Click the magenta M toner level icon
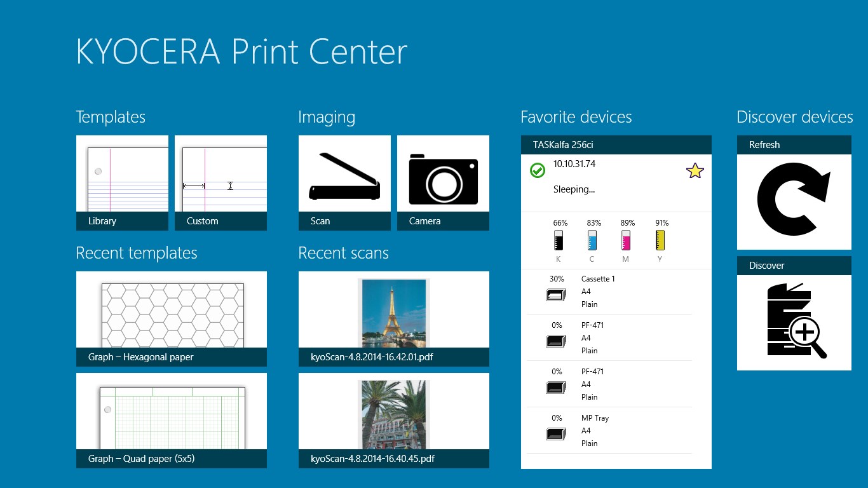 [x=626, y=240]
